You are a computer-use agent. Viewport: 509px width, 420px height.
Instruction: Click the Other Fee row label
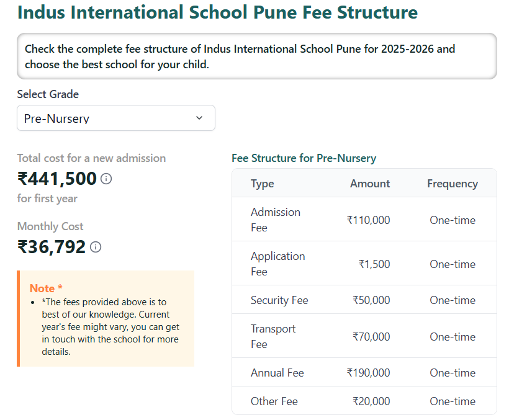274,401
